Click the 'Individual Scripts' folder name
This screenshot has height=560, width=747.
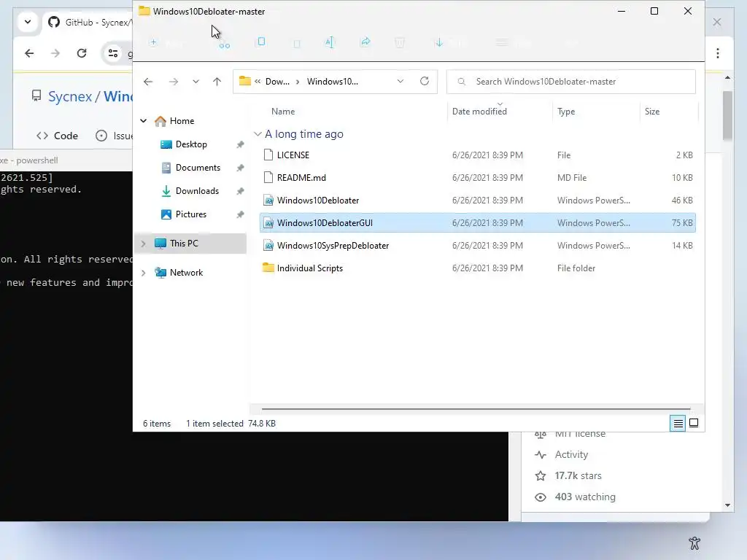309,268
